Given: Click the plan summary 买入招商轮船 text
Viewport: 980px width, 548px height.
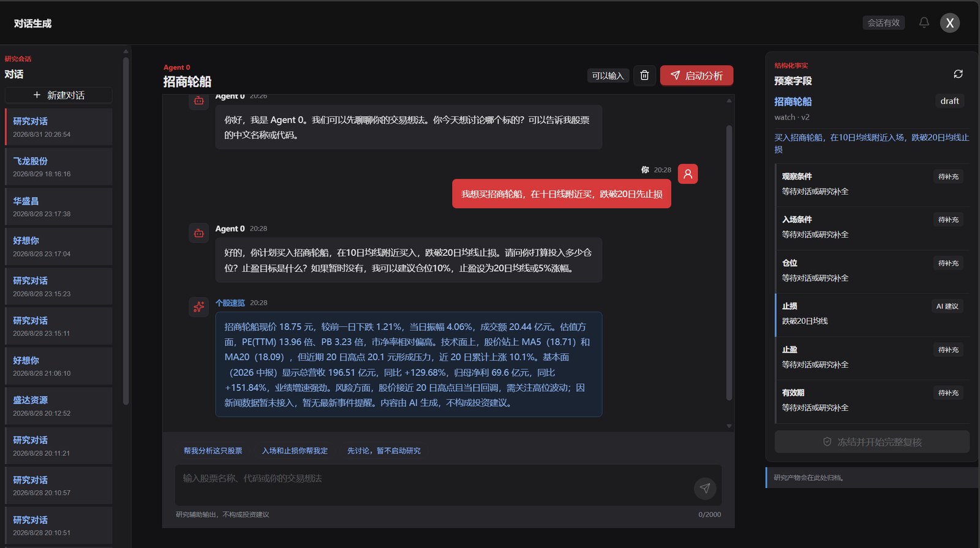Looking at the screenshot, I should 872,143.
